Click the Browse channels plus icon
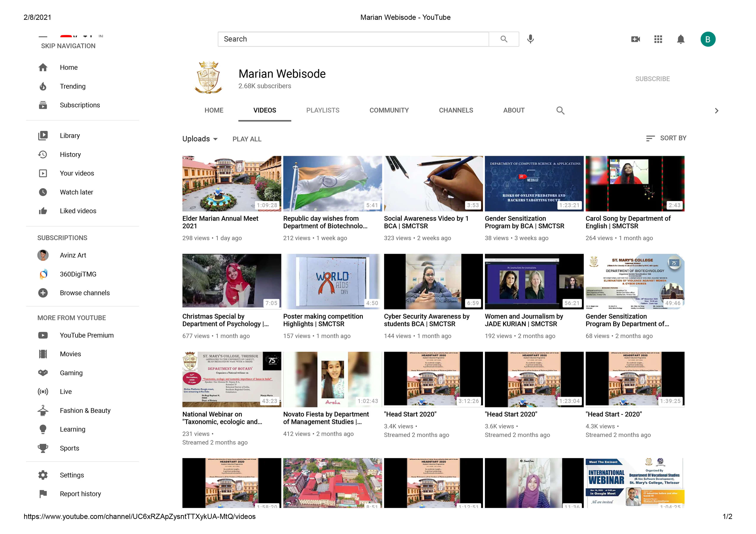 point(43,293)
